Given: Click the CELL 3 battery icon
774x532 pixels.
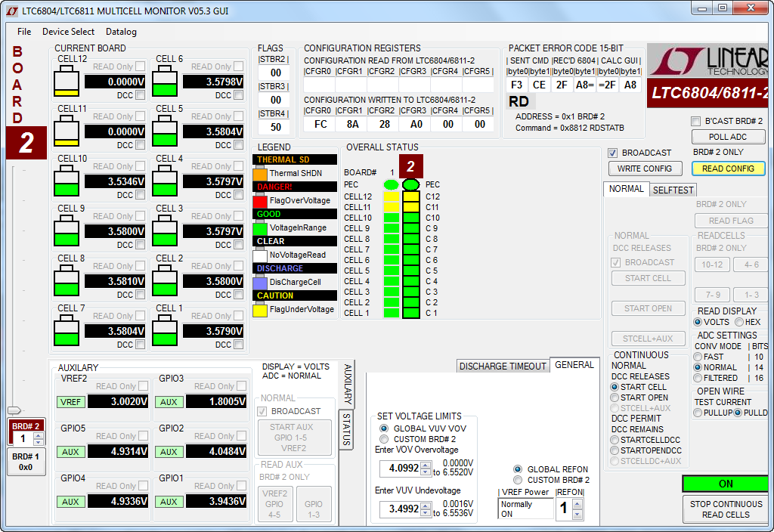Looking at the screenshot, I should click(x=165, y=231).
